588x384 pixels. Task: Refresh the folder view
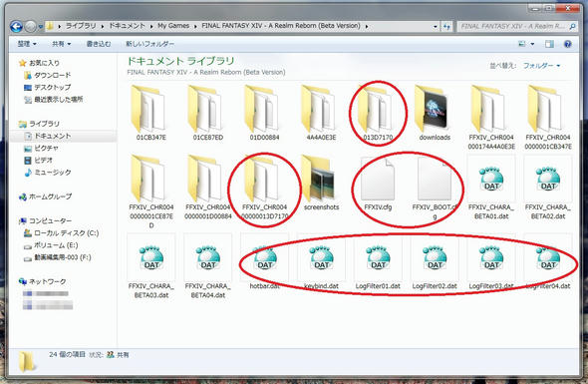pos(446,26)
